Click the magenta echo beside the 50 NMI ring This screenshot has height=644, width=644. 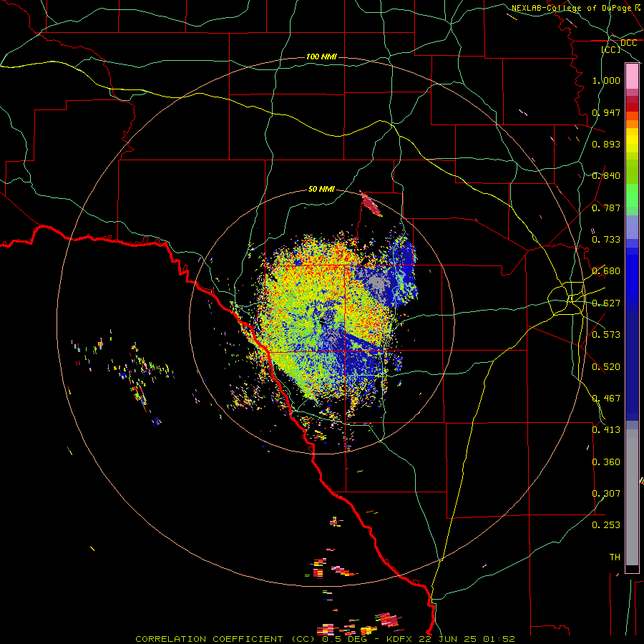coord(371,204)
